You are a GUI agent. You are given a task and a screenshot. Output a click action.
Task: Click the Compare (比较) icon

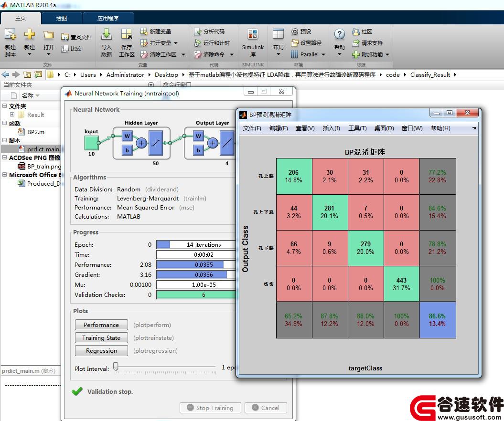(64, 49)
